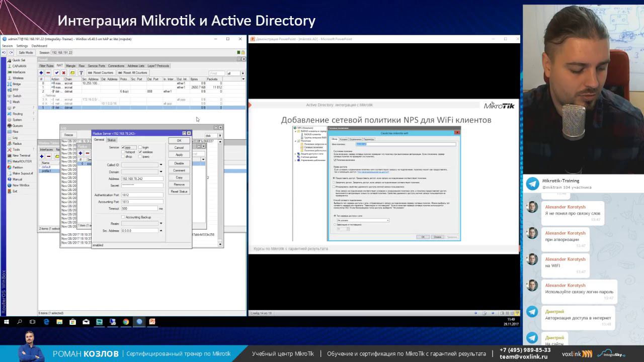644x362 pixels.
Task: Click Authentication Port field 1812
Action: click(142, 195)
